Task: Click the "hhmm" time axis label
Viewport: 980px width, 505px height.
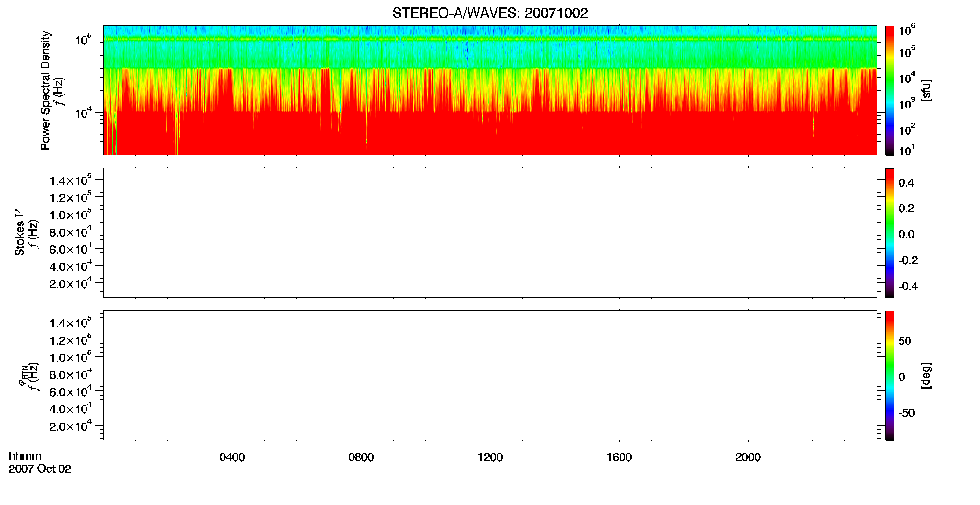Action: tap(25, 456)
